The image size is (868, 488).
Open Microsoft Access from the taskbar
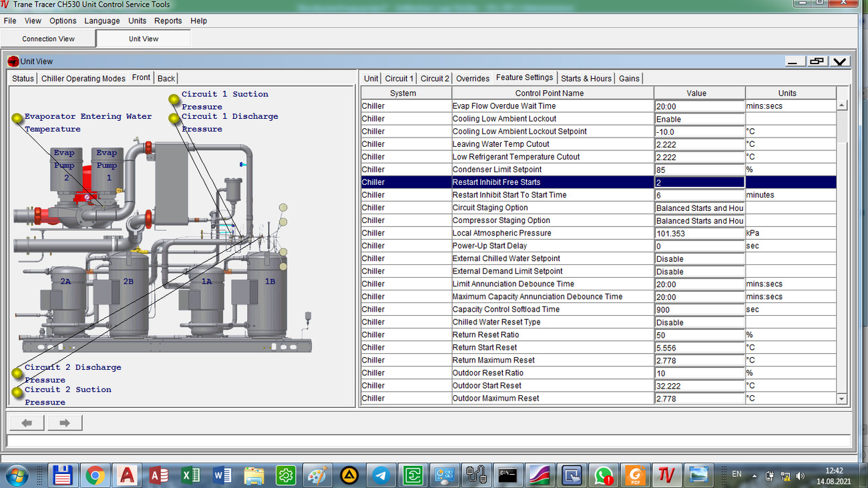[x=159, y=475]
